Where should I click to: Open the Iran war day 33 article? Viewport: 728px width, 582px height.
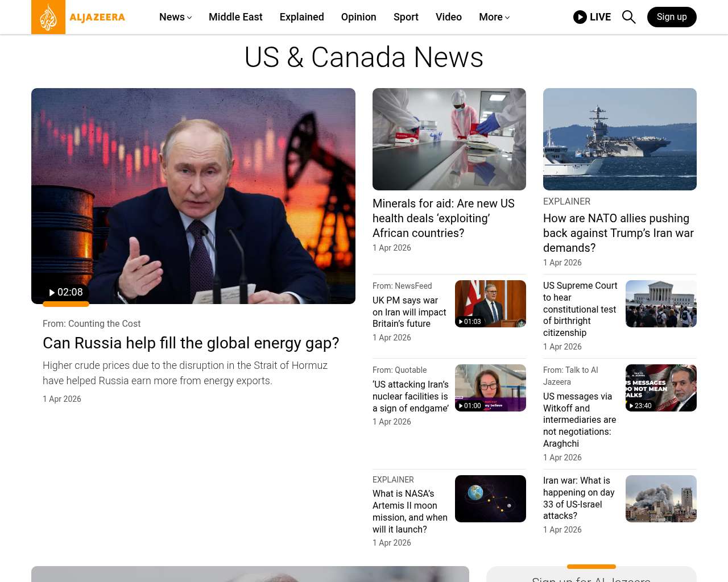579,498
